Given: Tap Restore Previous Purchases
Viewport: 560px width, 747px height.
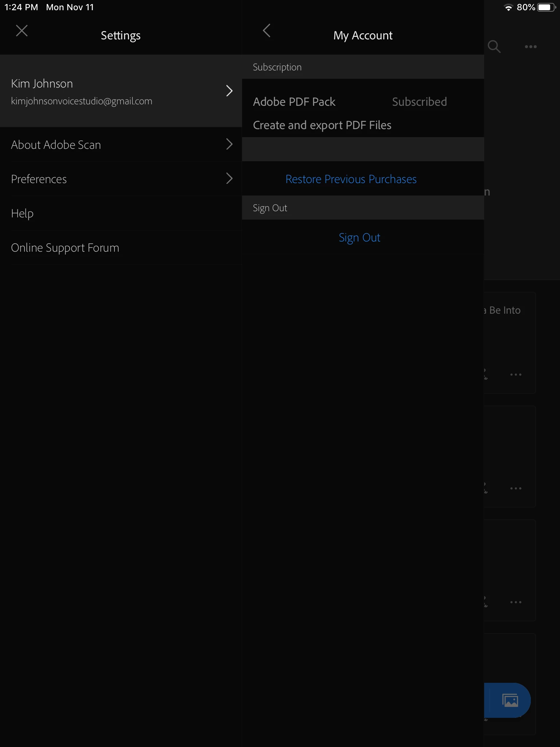Looking at the screenshot, I should [x=351, y=179].
